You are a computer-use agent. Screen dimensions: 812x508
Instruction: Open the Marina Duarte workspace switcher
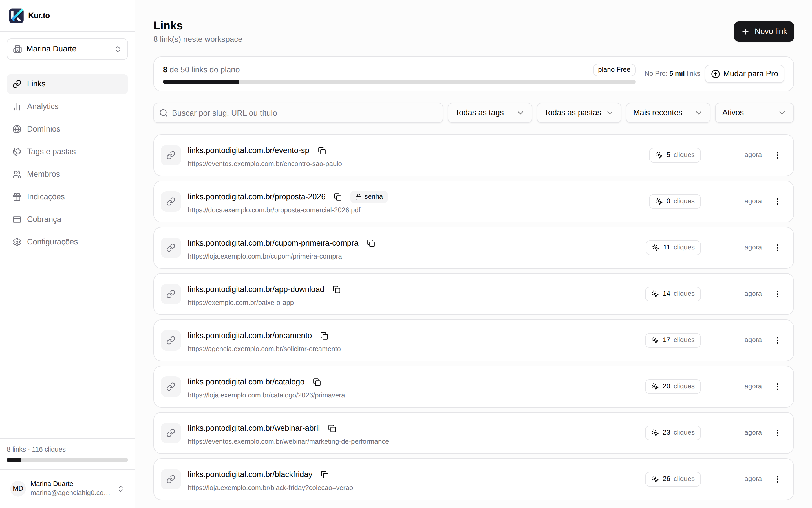click(67, 49)
